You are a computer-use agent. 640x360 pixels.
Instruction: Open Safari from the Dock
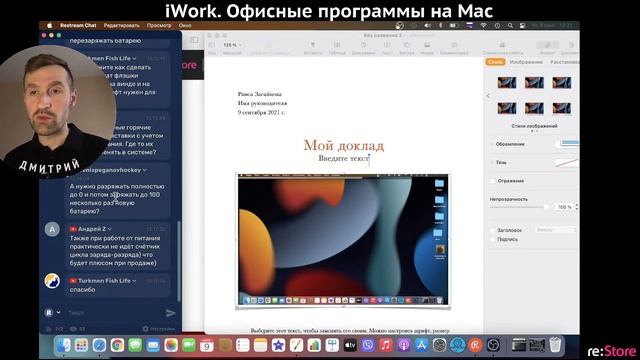[99, 346]
